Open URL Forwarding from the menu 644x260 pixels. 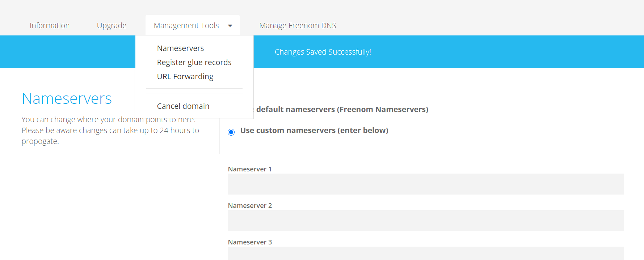tap(185, 76)
